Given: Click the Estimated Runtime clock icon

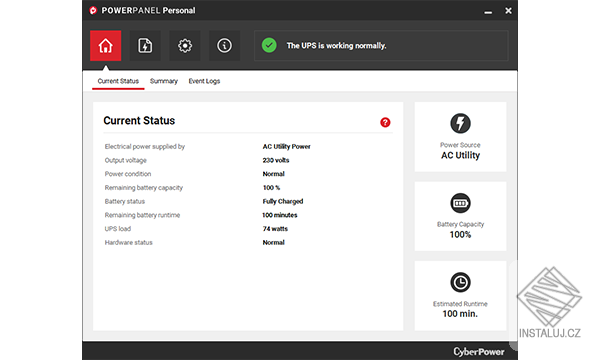Looking at the screenshot, I should pyautogui.click(x=460, y=282).
